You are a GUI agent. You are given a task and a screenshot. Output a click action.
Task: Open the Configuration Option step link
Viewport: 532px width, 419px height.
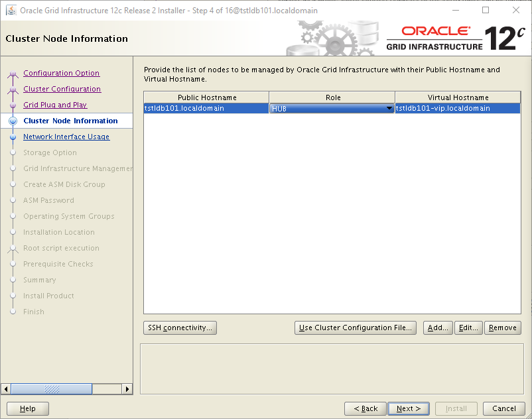coord(62,73)
